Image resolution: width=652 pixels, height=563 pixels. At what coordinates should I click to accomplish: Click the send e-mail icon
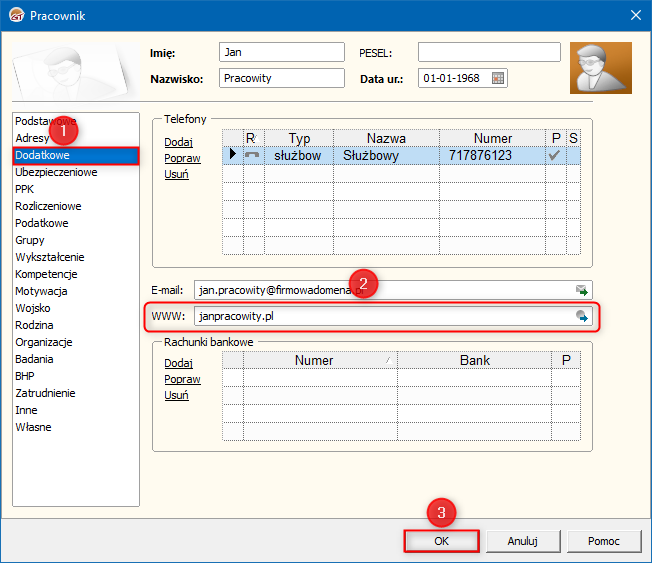[581, 290]
